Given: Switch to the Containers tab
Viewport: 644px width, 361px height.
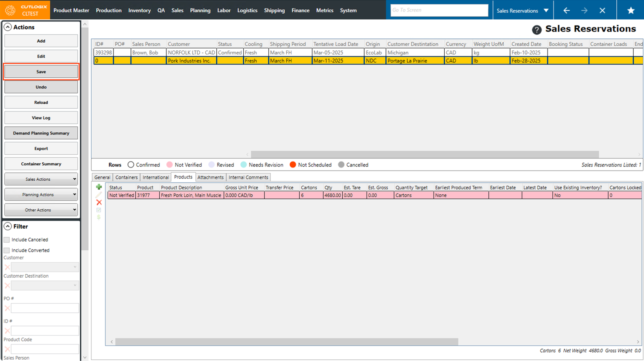Looking at the screenshot, I should click(x=126, y=177).
